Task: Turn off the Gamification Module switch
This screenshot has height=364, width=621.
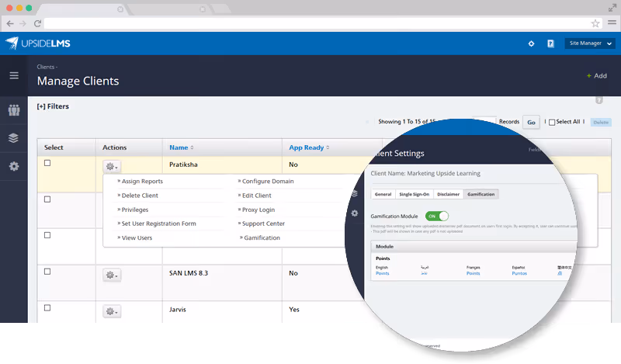Action: pos(437,216)
